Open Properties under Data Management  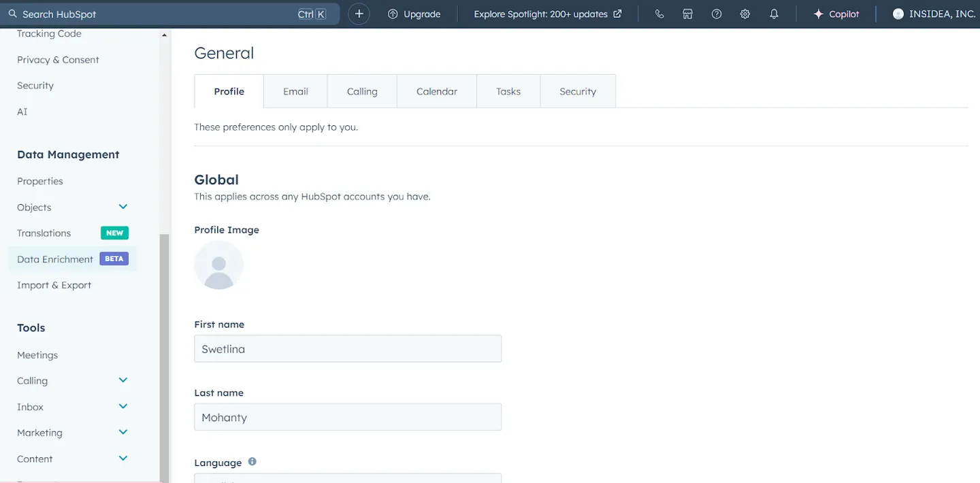(40, 181)
